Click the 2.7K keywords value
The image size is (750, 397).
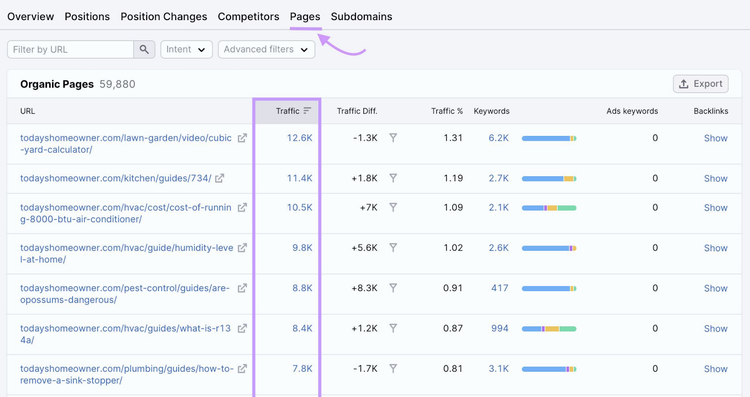(498, 178)
